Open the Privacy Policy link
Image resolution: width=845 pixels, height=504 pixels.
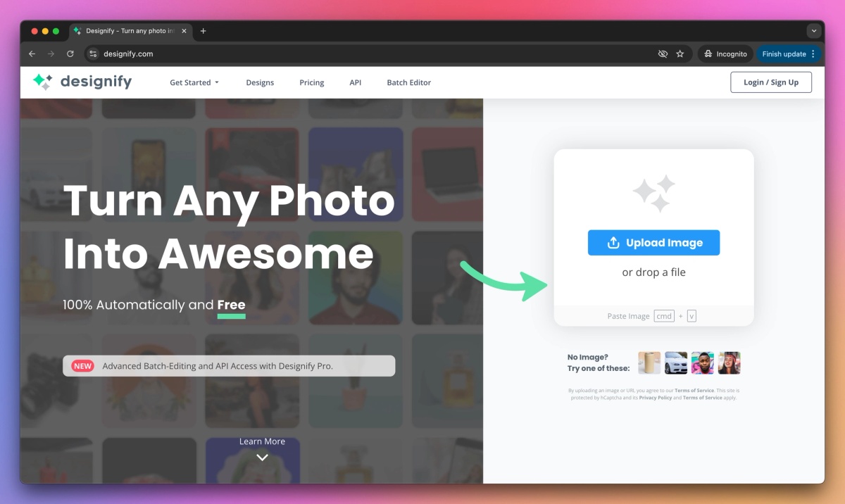click(x=655, y=398)
